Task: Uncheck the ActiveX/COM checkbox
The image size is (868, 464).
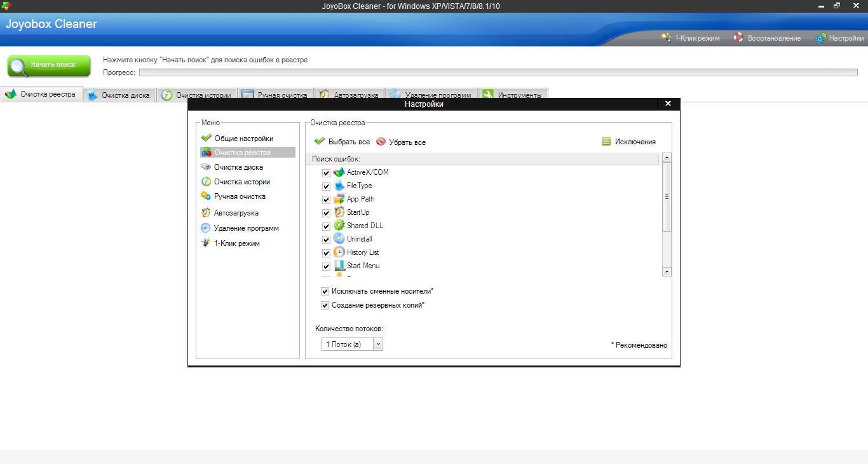Action: [x=326, y=173]
